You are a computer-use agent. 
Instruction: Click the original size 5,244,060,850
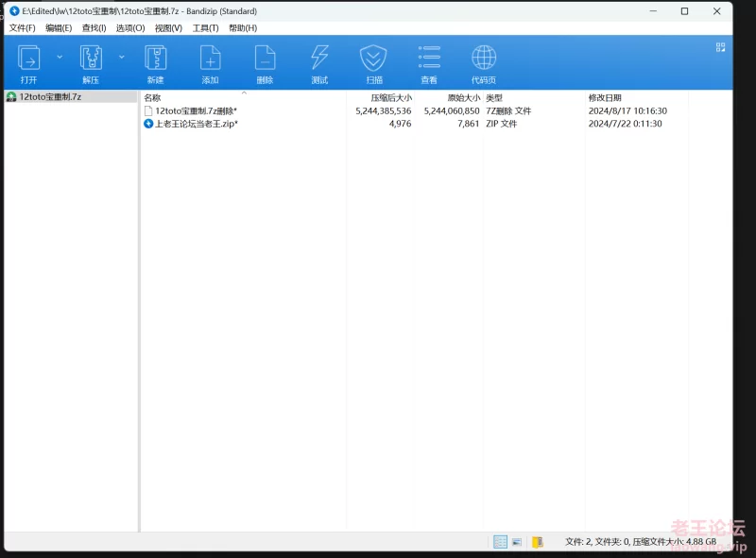click(x=452, y=110)
